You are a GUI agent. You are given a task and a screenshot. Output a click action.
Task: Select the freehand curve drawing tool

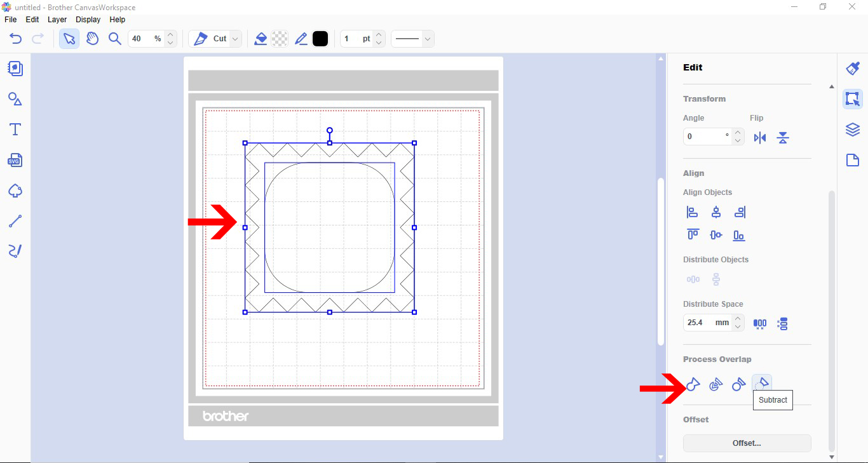click(15, 251)
